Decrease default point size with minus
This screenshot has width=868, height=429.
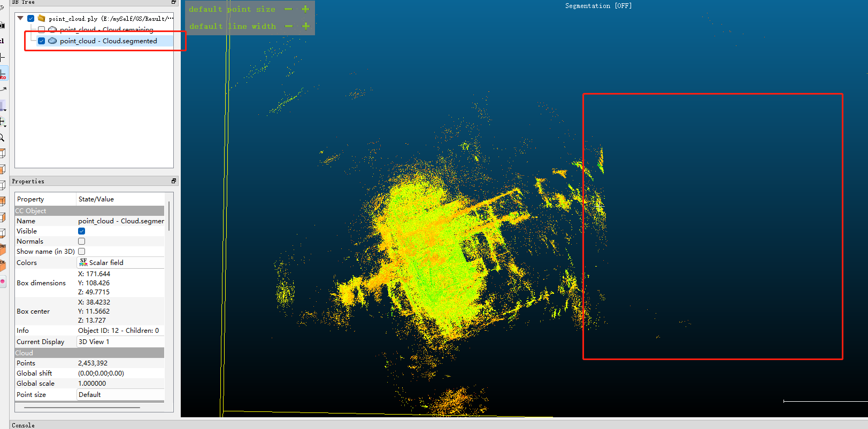[288, 9]
